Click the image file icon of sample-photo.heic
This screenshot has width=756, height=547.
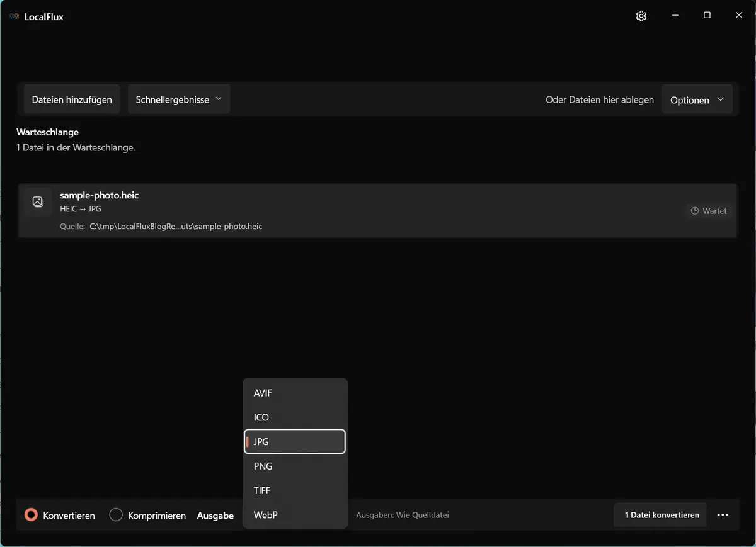pyautogui.click(x=38, y=201)
